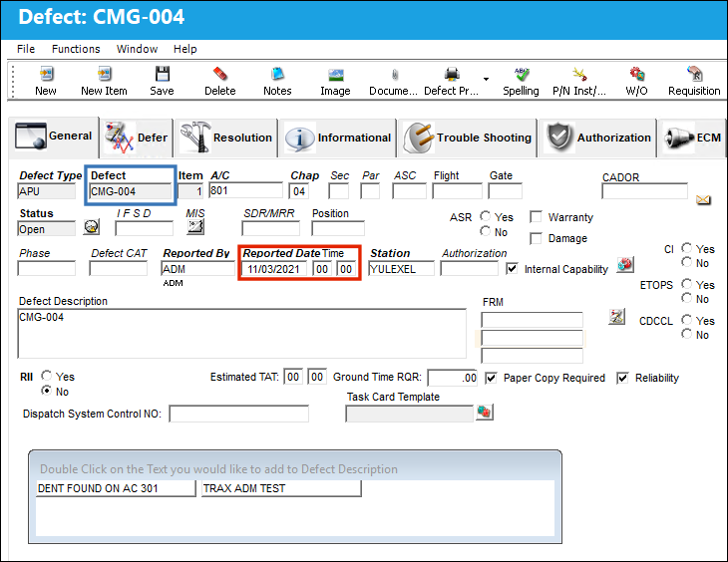Click the Flight input field
This screenshot has height=562, width=728.
457,190
